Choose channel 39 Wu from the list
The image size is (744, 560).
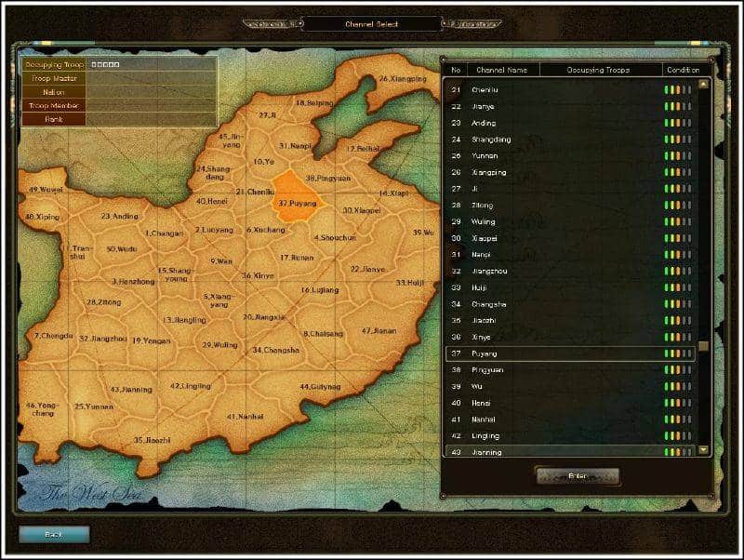[x=570, y=386]
